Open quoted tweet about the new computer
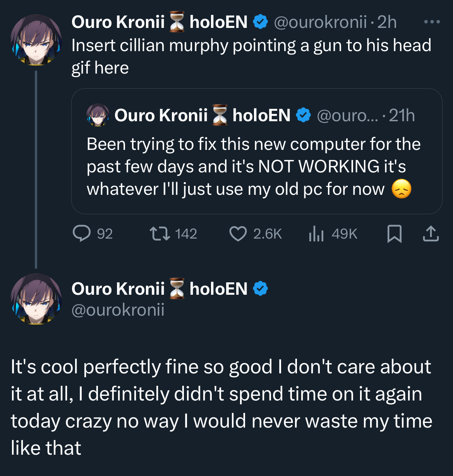 (253, 167)
